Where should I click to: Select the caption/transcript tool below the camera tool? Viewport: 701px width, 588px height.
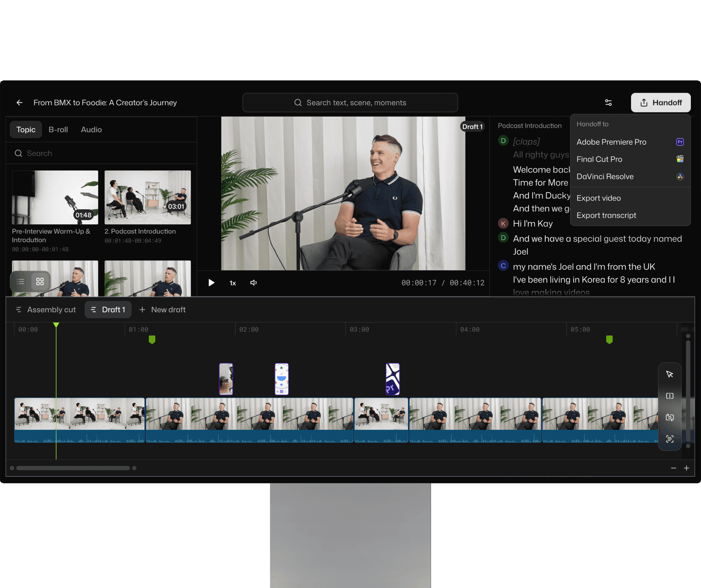click(670, 439)
